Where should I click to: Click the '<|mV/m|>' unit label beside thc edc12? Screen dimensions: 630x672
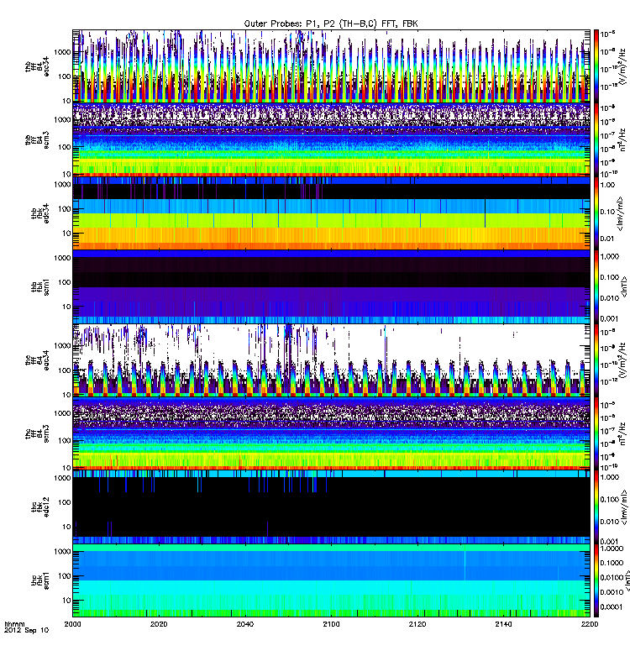pos(624,507)
